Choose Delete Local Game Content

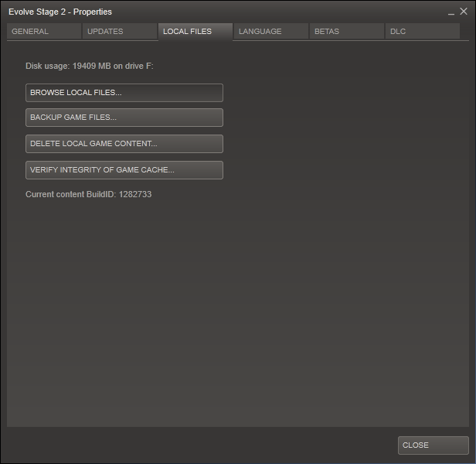click(124, 144)
